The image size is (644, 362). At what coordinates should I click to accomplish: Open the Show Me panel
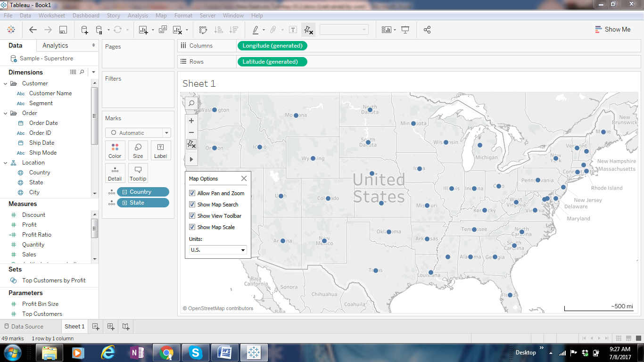click(x=613, y=29)
